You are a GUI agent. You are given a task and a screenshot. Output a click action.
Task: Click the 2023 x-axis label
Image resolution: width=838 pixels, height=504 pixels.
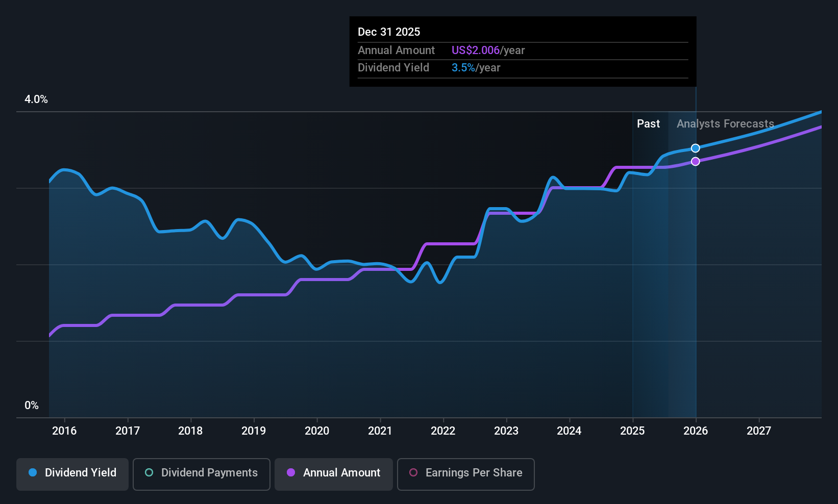coord(506,431)
